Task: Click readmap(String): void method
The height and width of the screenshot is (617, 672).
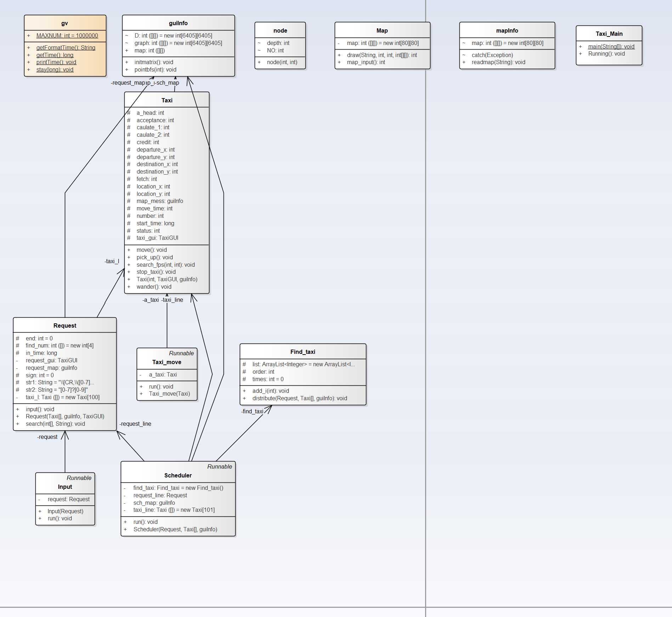Action: (x=498, y=62)
